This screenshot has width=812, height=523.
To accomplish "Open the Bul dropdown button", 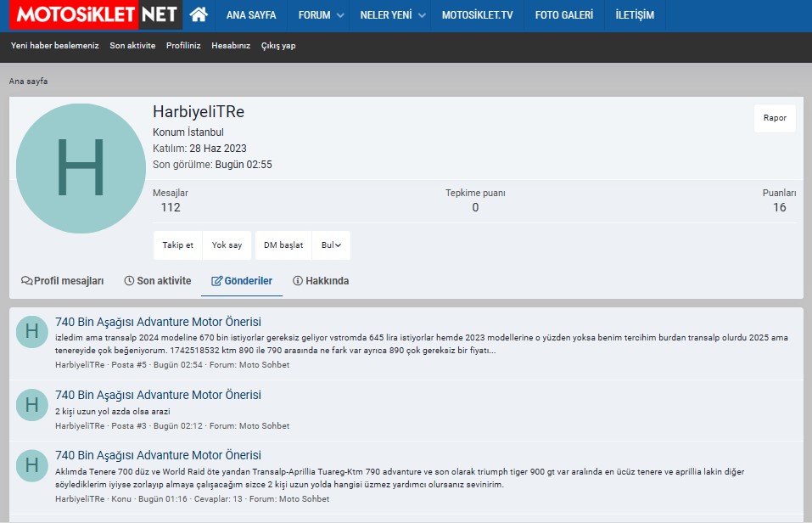I will point(331,245).
